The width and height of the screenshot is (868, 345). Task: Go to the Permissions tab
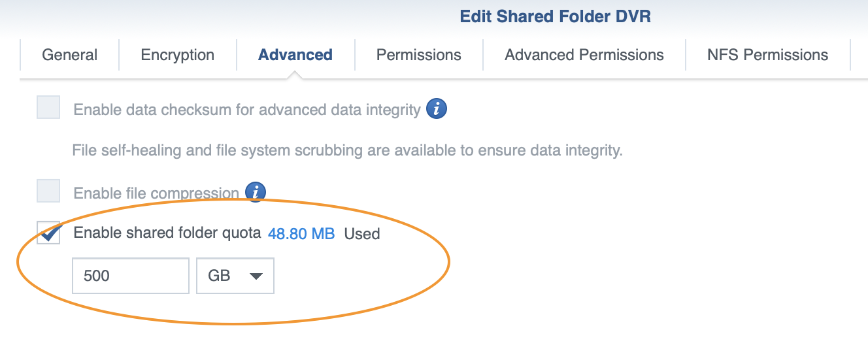pos(419,55)
